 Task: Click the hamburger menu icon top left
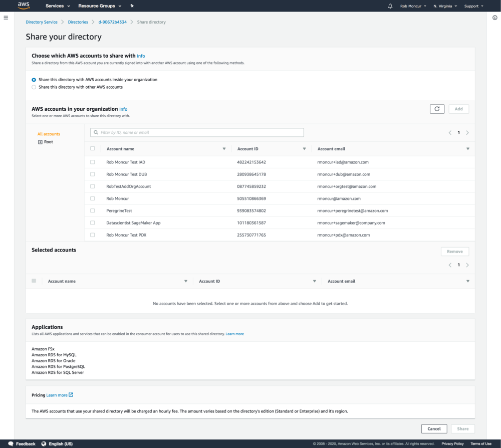click(6, 18)
